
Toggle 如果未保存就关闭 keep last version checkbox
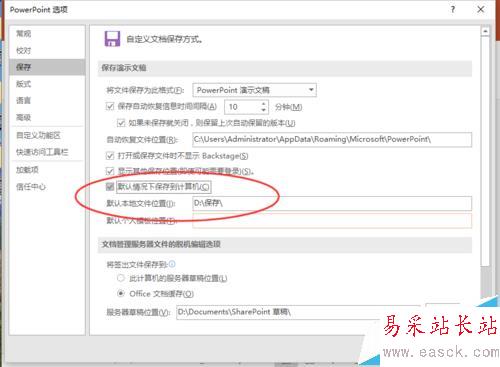121,123
